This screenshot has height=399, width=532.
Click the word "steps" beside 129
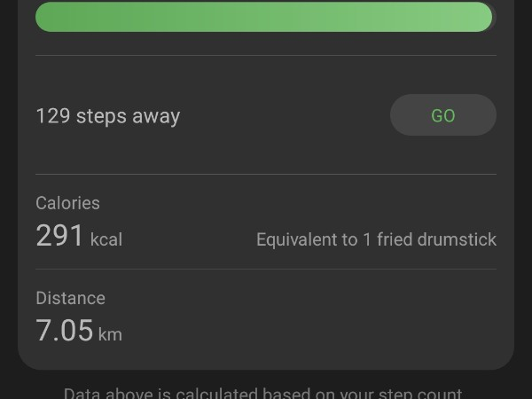pos(102,116)
